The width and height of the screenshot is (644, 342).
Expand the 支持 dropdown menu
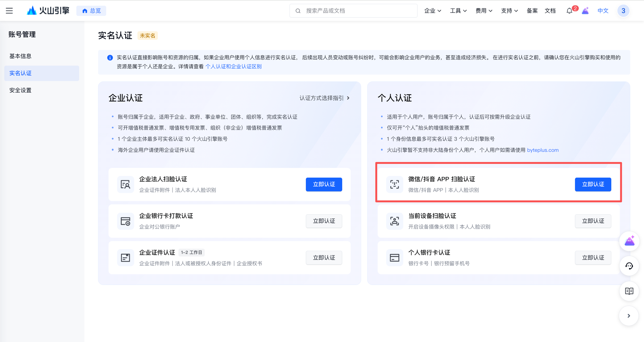pyautogui.click(x=509, y=11)
